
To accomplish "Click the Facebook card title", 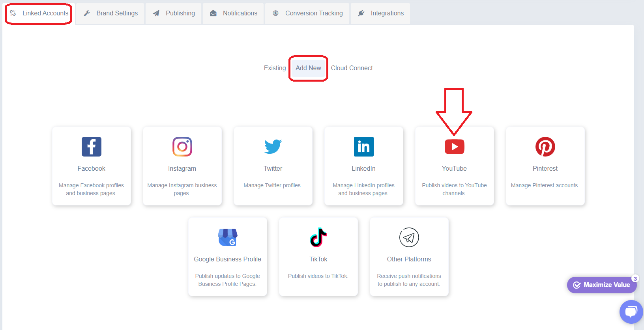I will click(92, 168).
